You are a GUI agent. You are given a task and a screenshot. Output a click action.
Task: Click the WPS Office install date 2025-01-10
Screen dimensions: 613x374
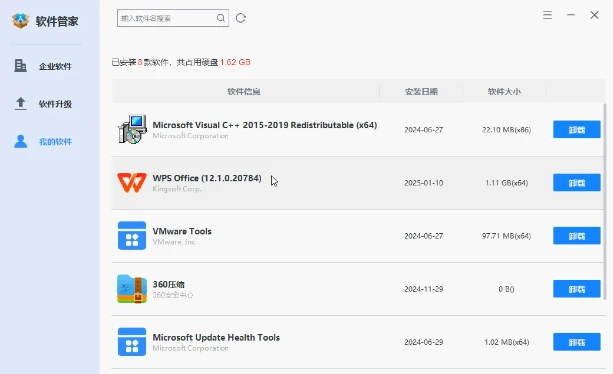(x=424, y=183)
